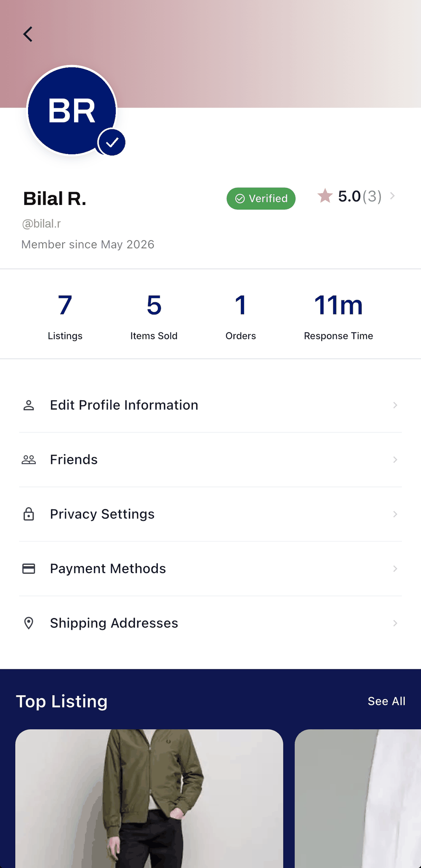This screenshot has width=421, height=868.
Task: Tap the Friends group icon
Action: (x=28, y=460)
